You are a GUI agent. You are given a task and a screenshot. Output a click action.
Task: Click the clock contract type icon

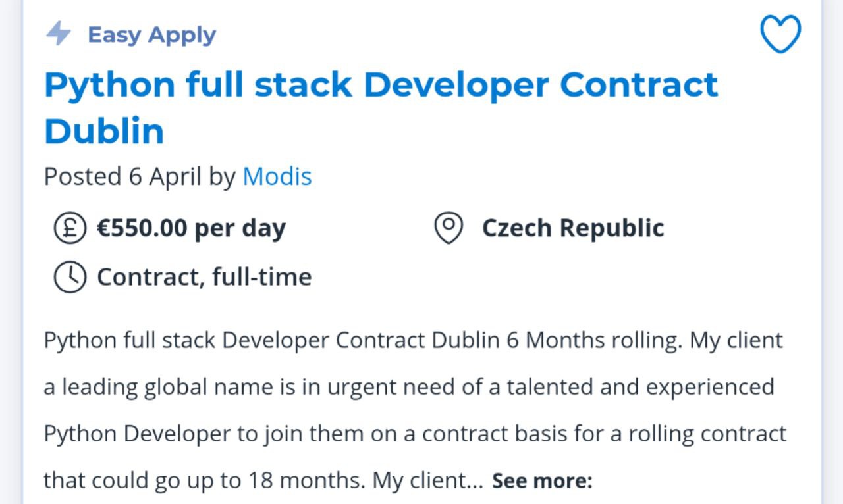tap(70, 277)
